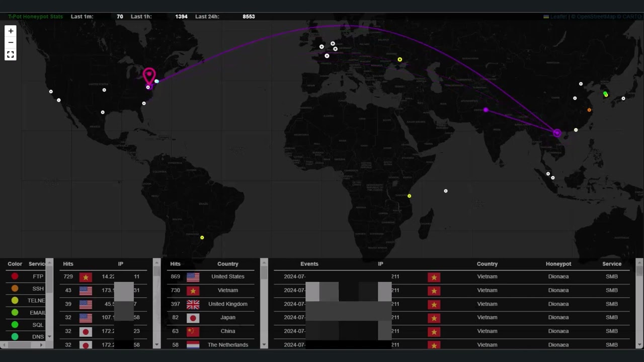The width and height of the screenshot is (644, 362).
Task: Click the Last 1m count 70
Action: point(120,17)
